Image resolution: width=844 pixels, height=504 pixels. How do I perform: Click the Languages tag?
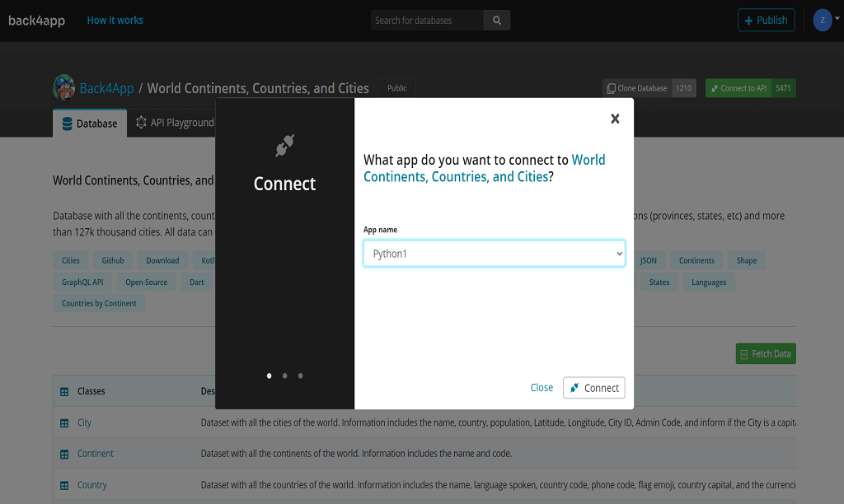click(x=709, y=282)
